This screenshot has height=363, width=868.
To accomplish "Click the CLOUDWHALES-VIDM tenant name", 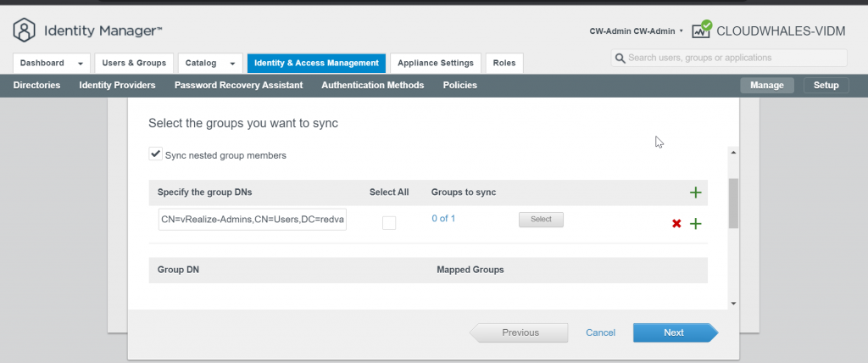I will coord(781,31).
